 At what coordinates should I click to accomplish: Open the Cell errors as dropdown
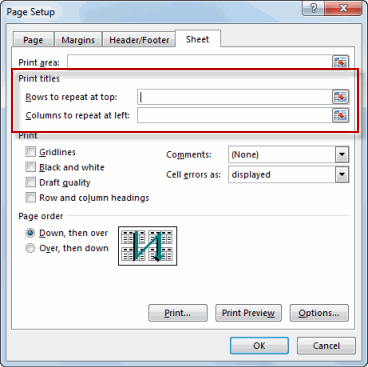click(342, 175)
